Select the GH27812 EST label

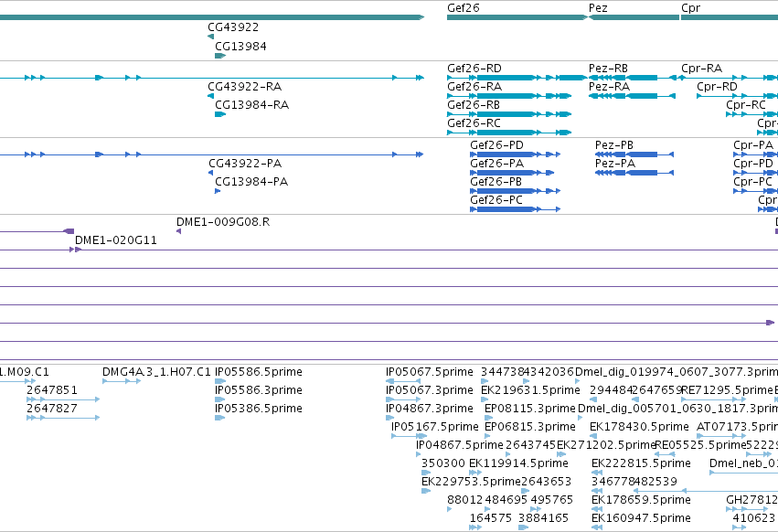click(751, 500)
